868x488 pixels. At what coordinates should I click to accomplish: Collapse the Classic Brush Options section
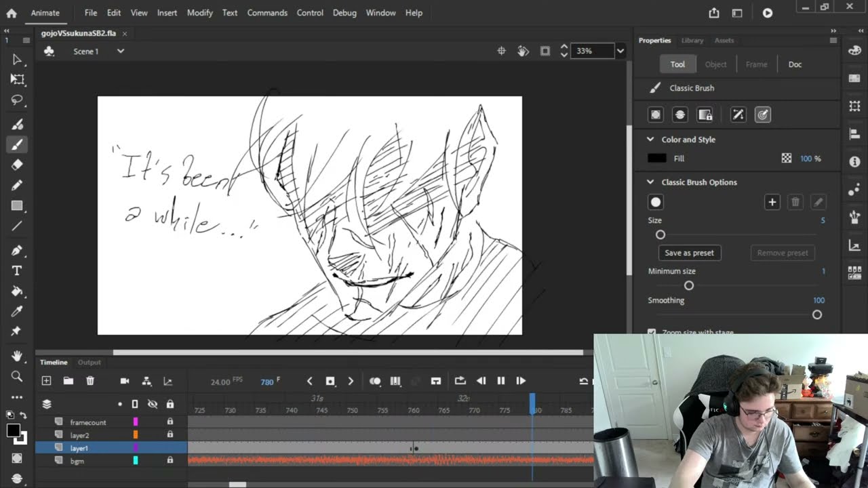650,182
